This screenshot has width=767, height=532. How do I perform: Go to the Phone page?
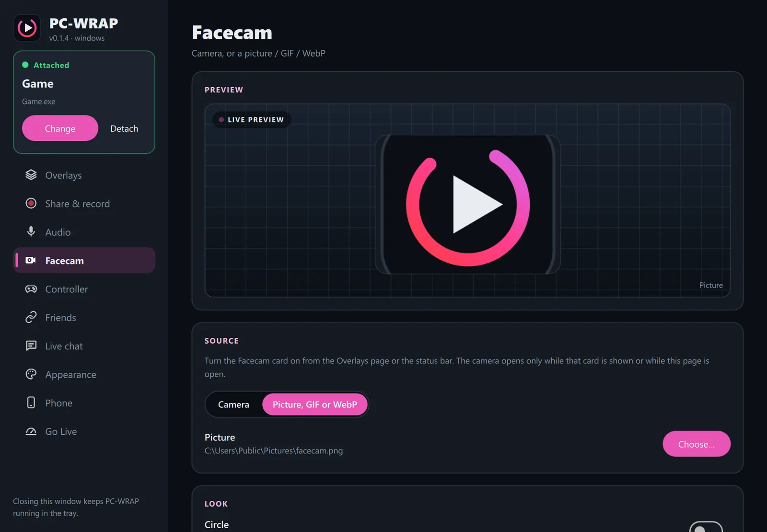click(x=84, y=403)
